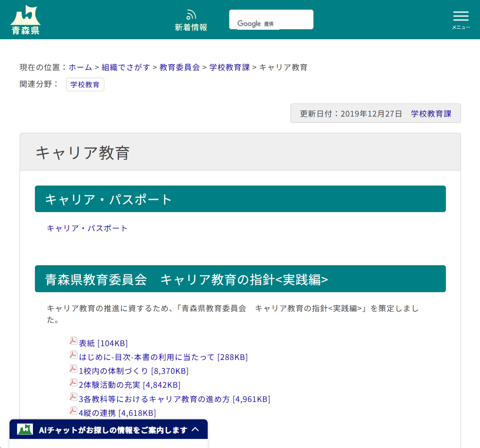Open はじめに-目次-本書の利用に当たって [288KB] link
Viewport: 480px width, 448px height.
click(163, 357)
